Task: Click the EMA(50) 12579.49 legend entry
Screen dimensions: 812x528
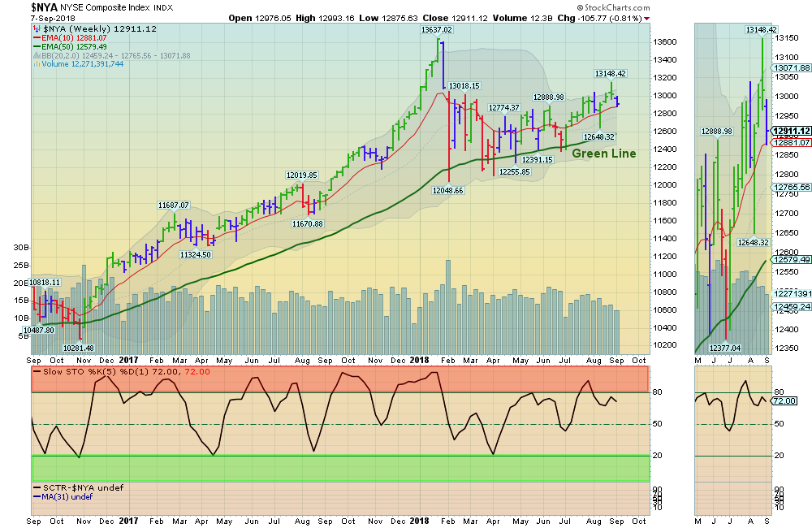Action: 70,46
